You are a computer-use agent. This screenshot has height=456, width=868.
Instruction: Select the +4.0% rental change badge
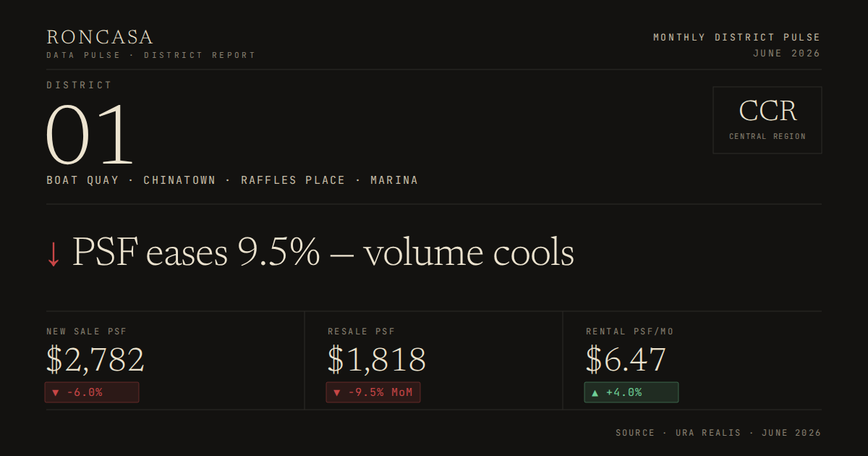coord(631,392)
